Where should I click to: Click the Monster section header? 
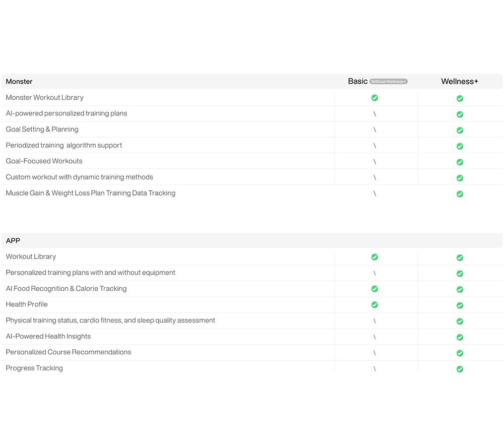(x=19, y=81)
